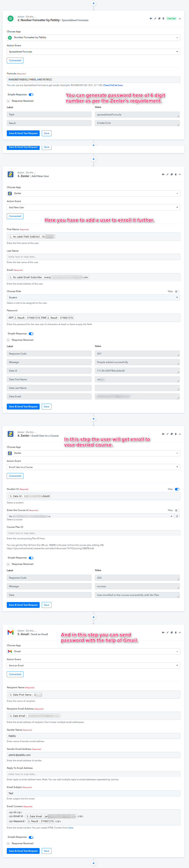Click the duplicate icon on Zenler Add New User step

pyautogui.click(x=172, y=175)
